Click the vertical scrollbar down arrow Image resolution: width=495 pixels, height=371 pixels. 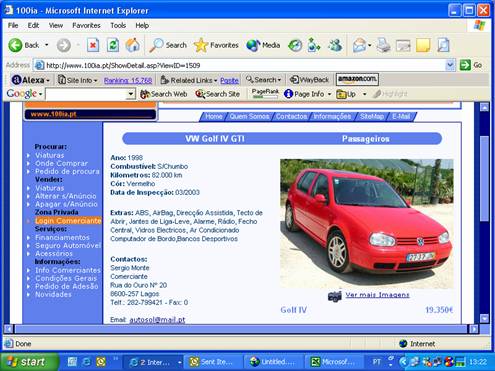click(484, 318)
